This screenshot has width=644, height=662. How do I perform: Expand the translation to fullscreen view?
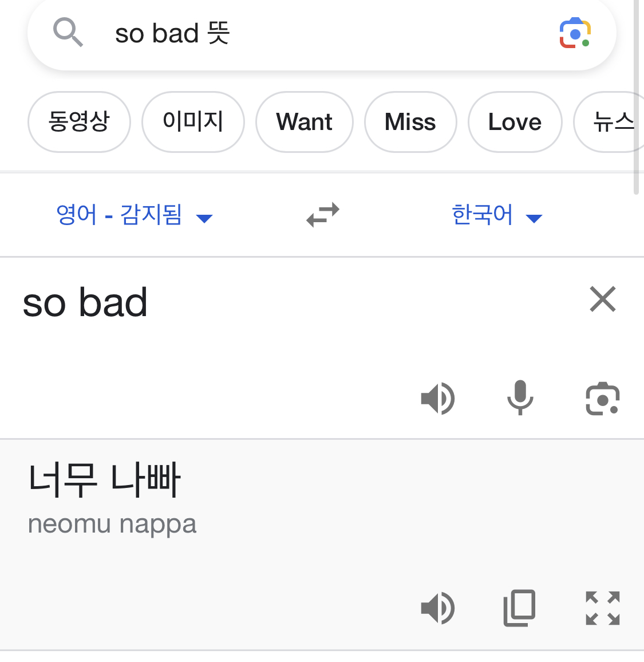tap(602, 608)
